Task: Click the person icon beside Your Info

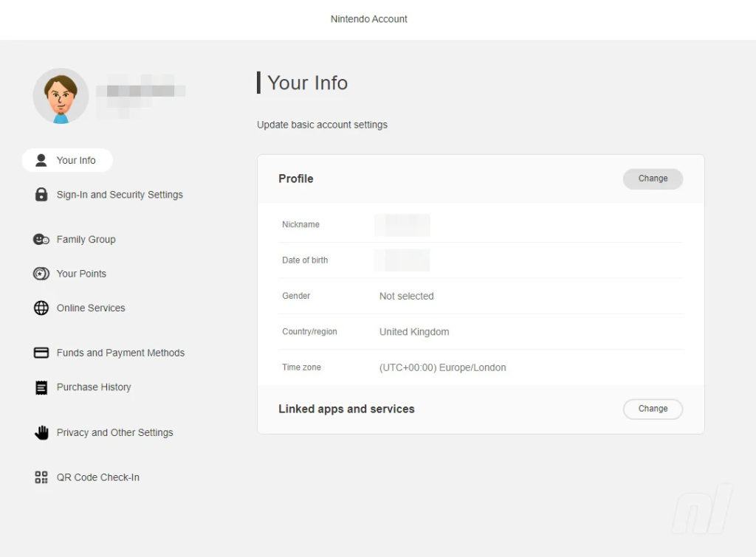Action: [41, 160]
